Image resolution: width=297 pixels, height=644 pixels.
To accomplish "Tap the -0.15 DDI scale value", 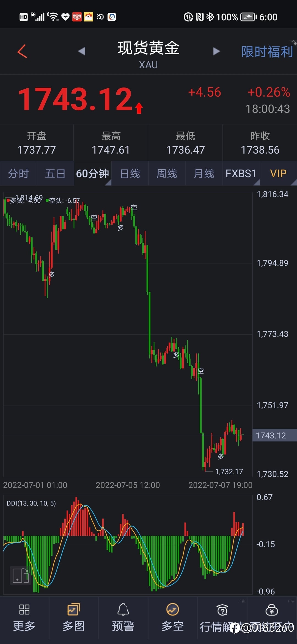I will coord(265,544).
